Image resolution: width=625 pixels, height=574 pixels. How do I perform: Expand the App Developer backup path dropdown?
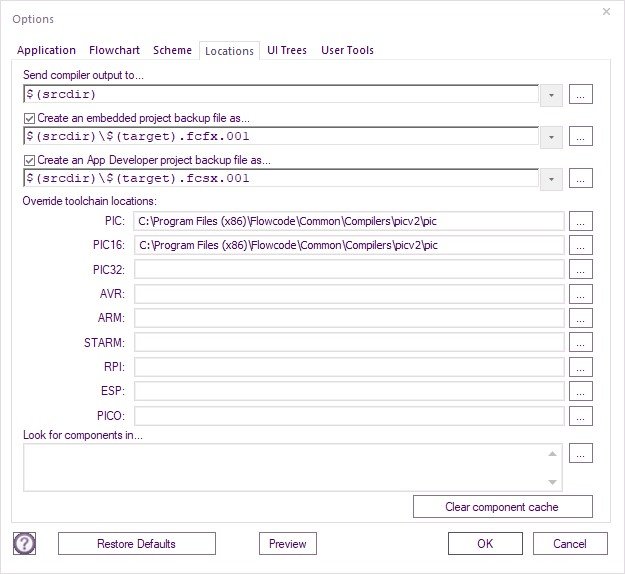(x=551, y=179)
